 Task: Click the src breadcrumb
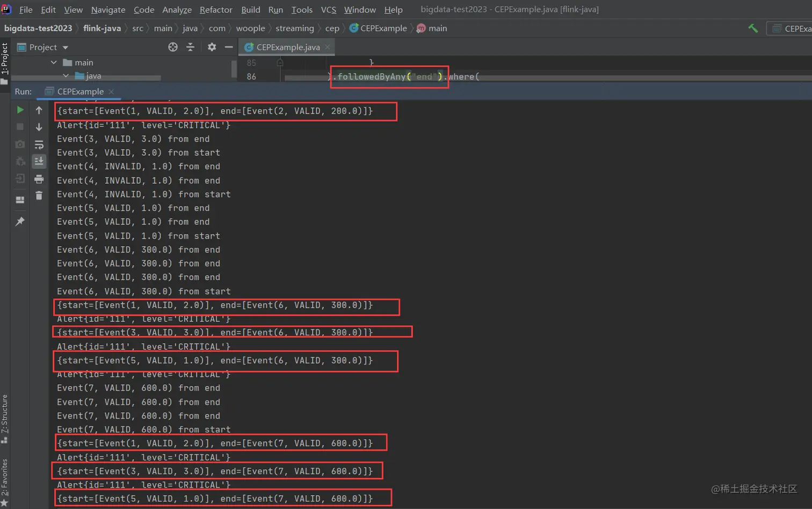tap(138, 28)
